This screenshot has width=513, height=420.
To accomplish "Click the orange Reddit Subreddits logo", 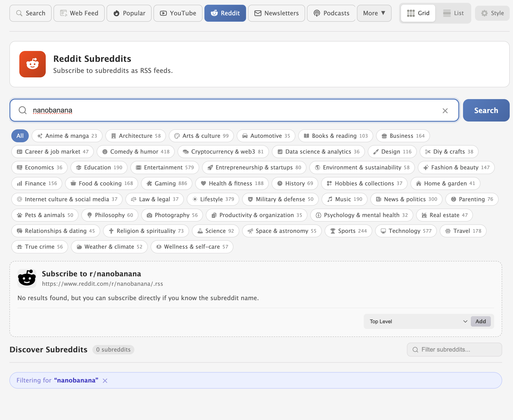I will pyautogui.click(x=32, y=64).
